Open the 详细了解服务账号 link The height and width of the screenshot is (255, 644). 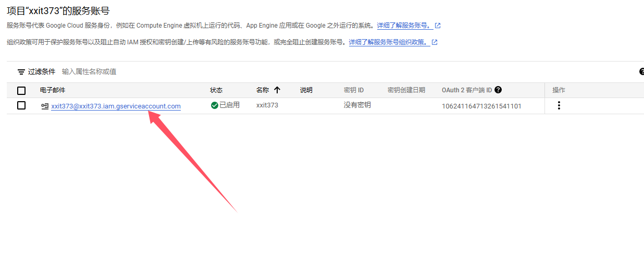pos(405,26)
